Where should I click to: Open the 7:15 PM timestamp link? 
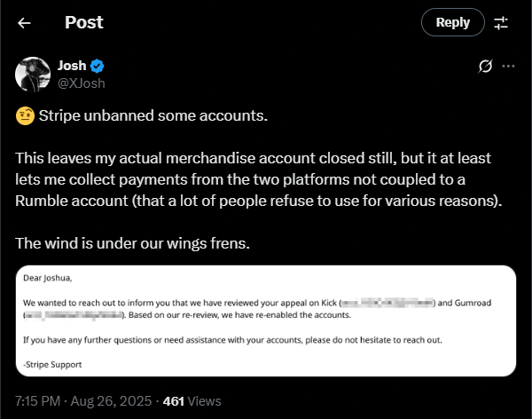[38, 401]
